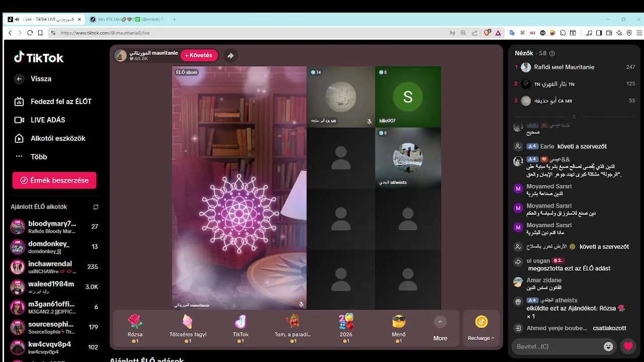The image size is (644, 362).
Task: Toggle the browser sidebar panel
Action: coord(599,33)
